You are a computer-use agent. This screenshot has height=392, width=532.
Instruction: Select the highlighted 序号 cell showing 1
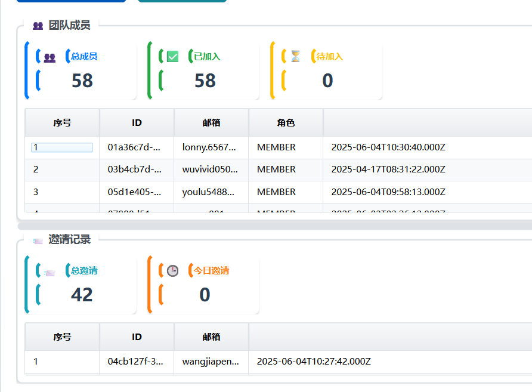tap(62, 147)
